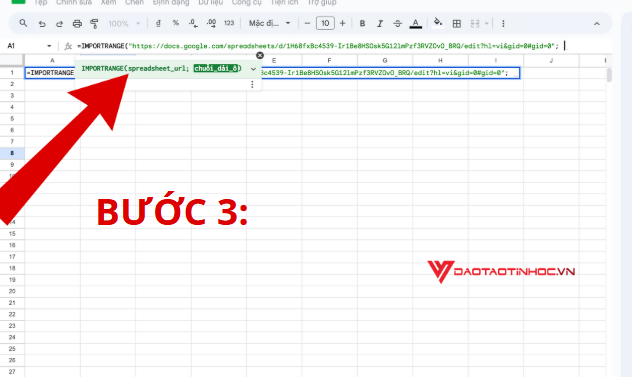Activate the paint format tool
632x377 pixels.
point(94,24)
